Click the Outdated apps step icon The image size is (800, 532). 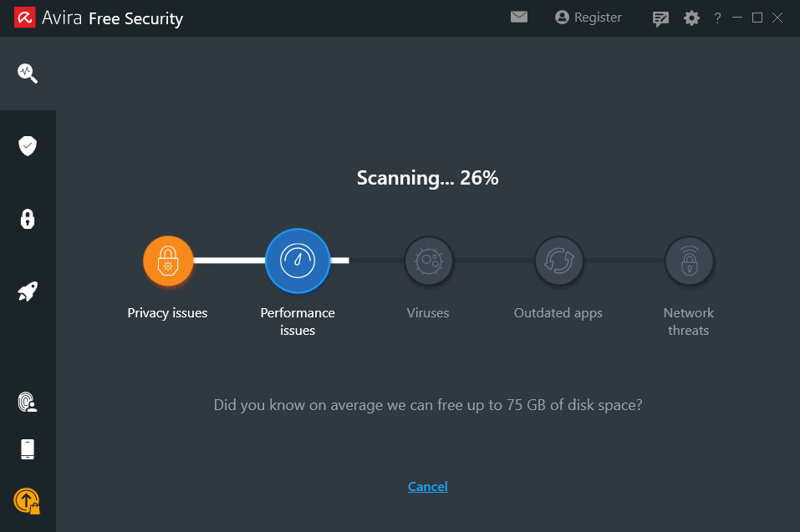559,261
